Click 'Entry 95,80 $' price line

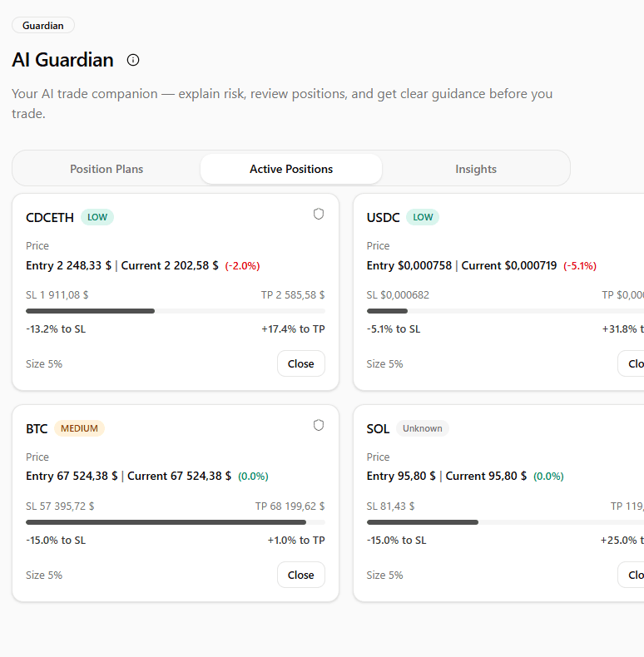401,476
